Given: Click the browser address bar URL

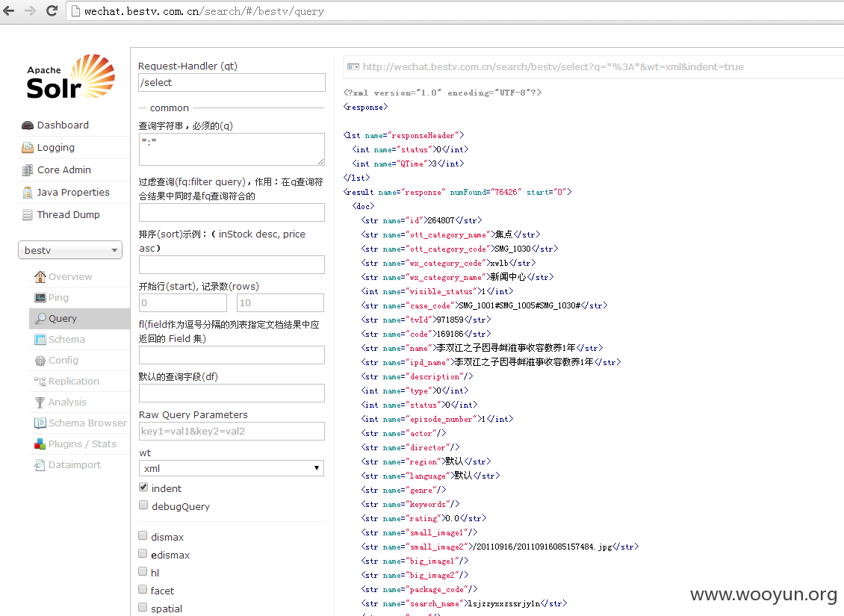Looking at the screenshot, I should (x=204, y=11).
